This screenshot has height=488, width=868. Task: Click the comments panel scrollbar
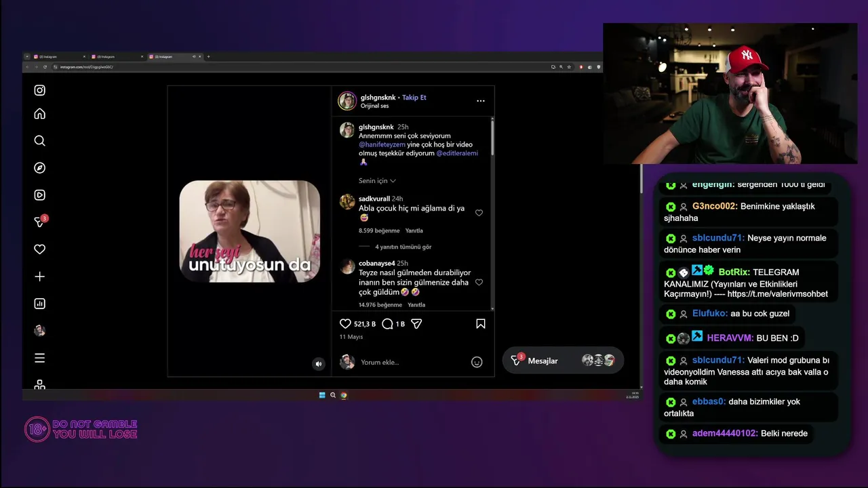coord(492,138)
